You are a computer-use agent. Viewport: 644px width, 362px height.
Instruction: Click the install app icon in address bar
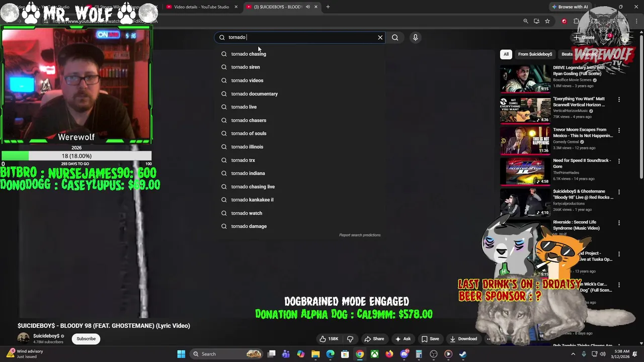coord(537,21)
